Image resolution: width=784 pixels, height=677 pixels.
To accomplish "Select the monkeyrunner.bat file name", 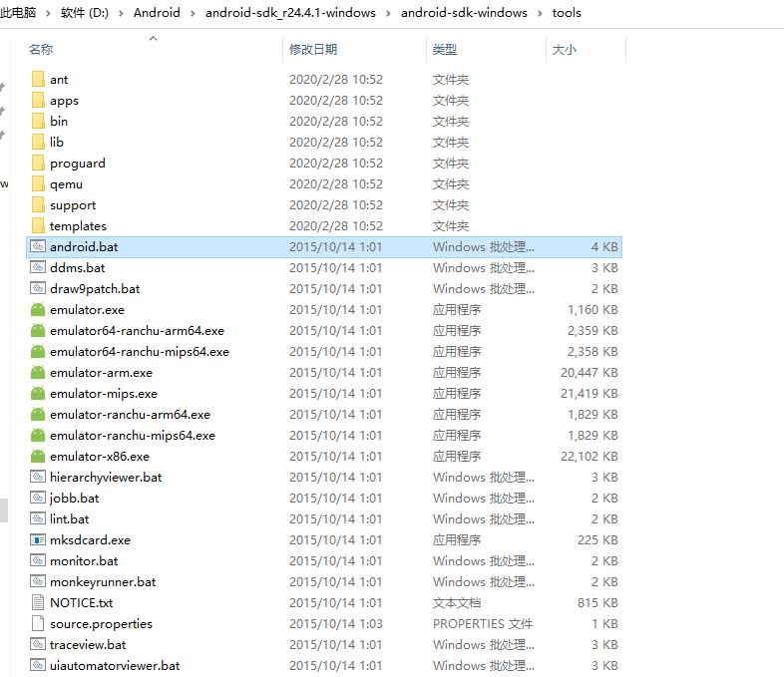I will [x=103, y=582].
